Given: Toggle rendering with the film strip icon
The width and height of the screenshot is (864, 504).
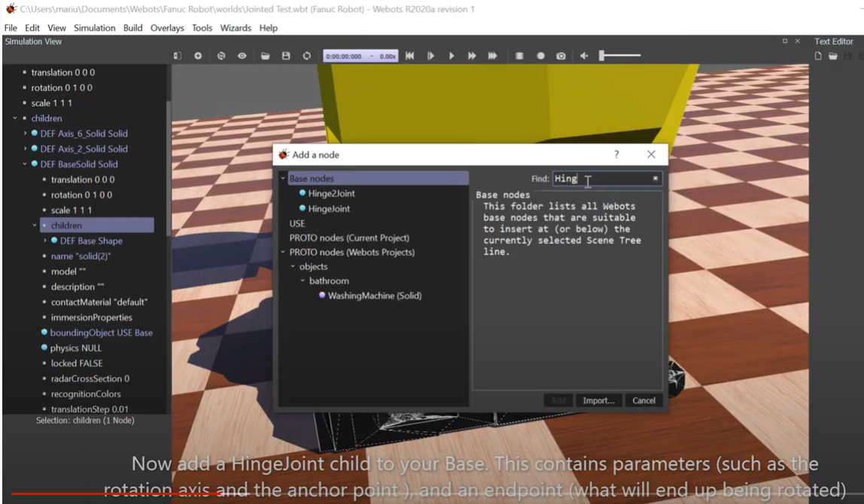Looking at the screenshot, I should pos(519,56).
